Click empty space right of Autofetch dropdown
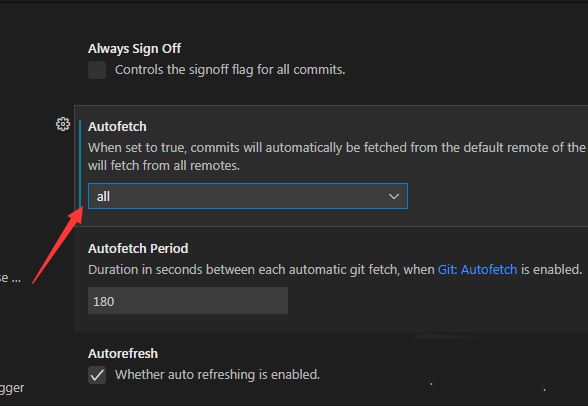 495,196
